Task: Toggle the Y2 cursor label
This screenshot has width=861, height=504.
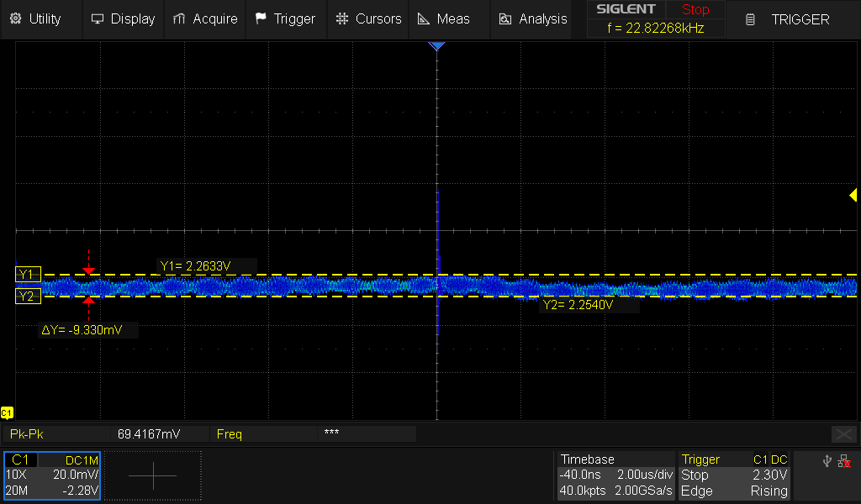Action: click(26, 296)
